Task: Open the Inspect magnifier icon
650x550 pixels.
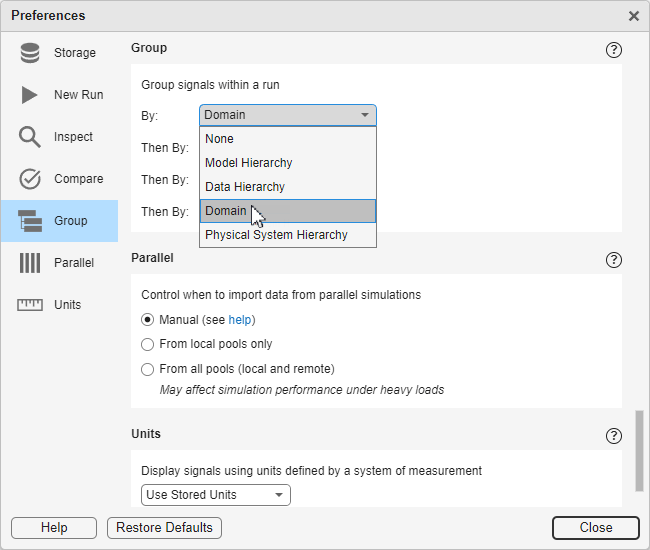Action: (30, 137)
